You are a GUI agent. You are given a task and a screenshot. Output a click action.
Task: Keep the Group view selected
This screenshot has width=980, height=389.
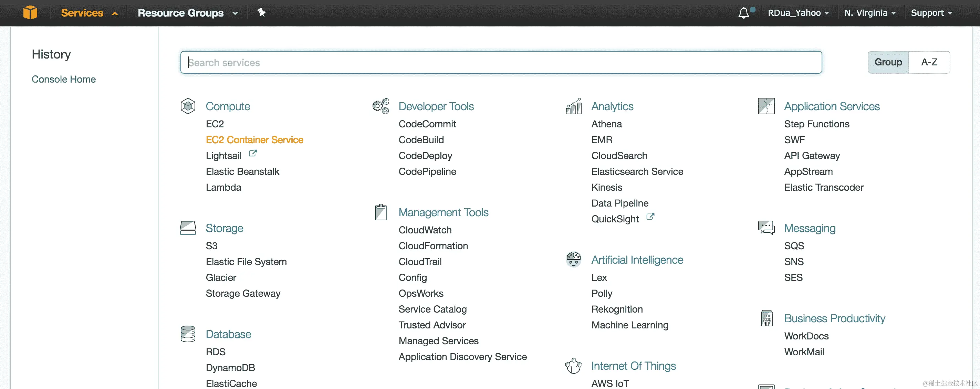pos(888,62)
